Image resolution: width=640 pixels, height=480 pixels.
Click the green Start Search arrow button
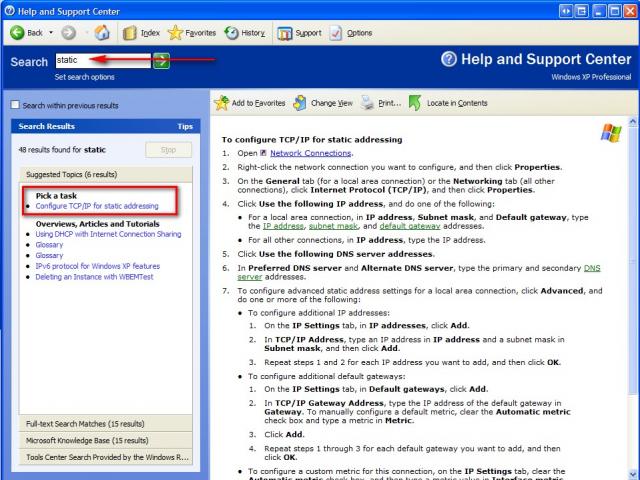coord(161,61)
